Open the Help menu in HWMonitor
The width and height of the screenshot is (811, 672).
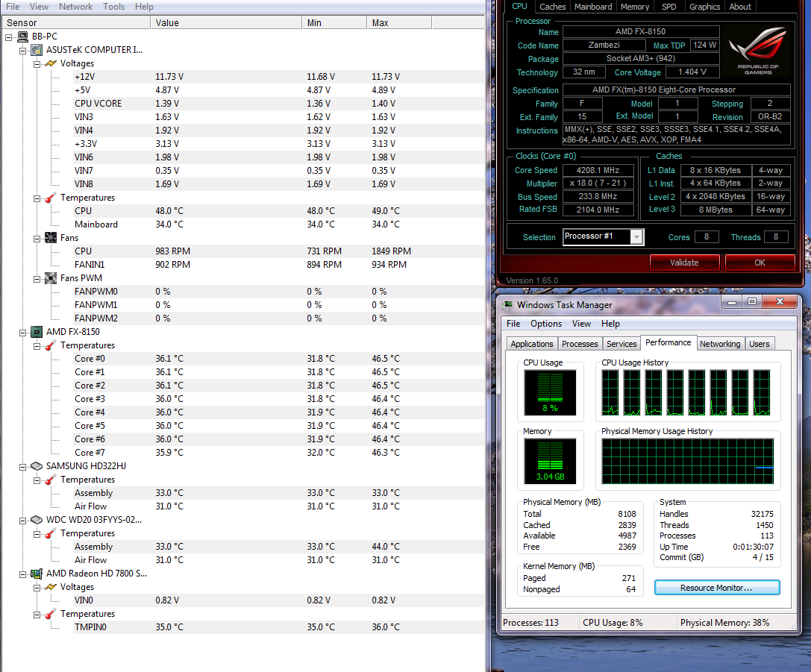[144, 7]
